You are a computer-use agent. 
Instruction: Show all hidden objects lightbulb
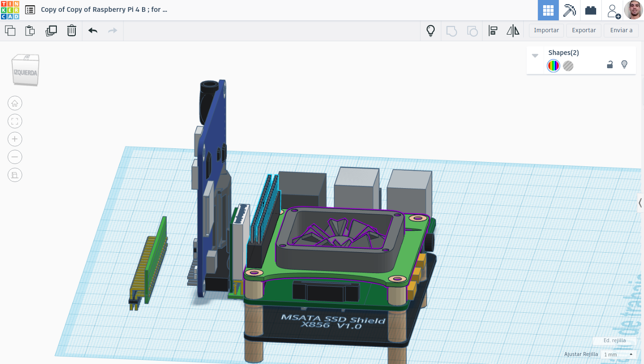point(430,31)
